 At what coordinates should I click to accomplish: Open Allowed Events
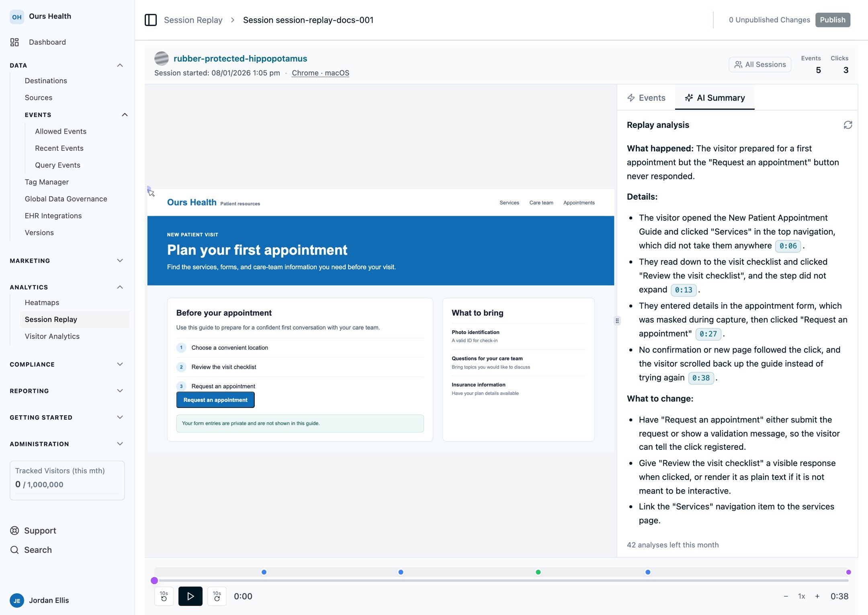pyautogui.click(x=61, y=131)
